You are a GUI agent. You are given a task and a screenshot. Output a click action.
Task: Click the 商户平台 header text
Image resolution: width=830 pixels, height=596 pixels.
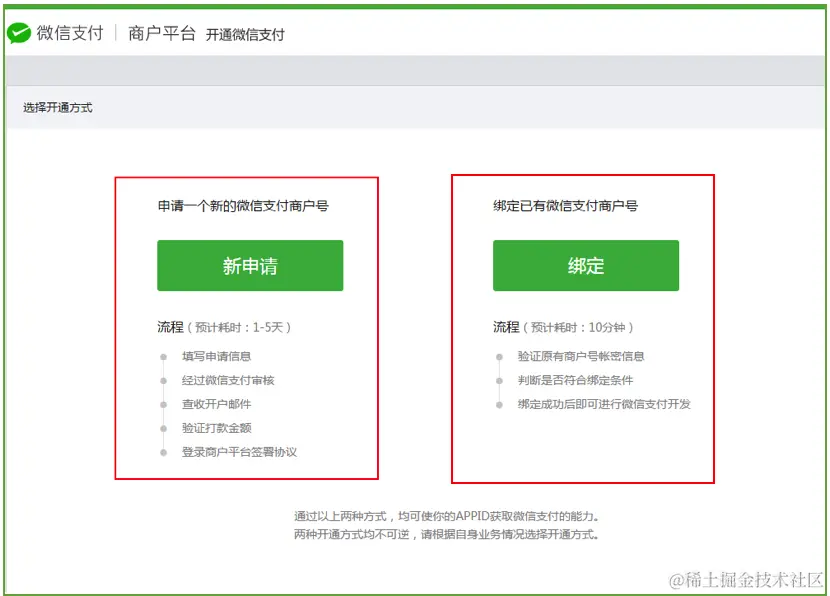pyautogui.click(x=161, y=33)
